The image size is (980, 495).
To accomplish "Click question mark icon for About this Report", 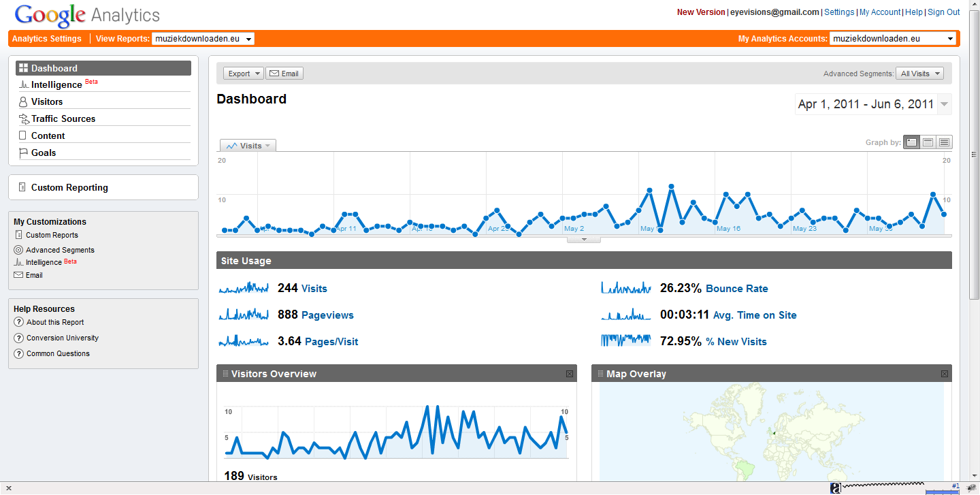I will click(18, 322).
